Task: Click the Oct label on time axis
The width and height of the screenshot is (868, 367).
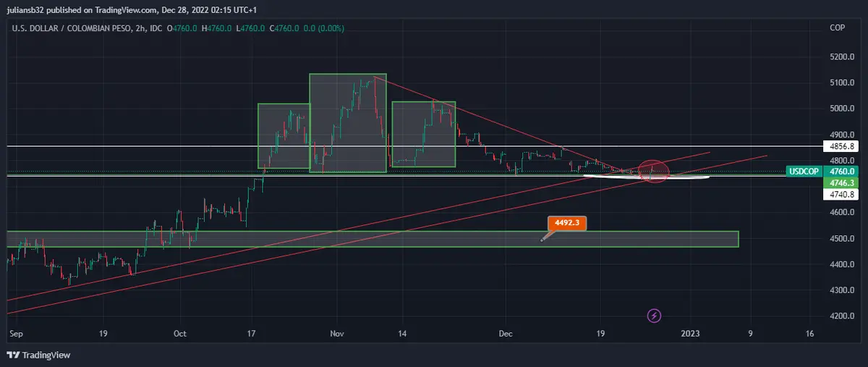Action: click(180, 334)
